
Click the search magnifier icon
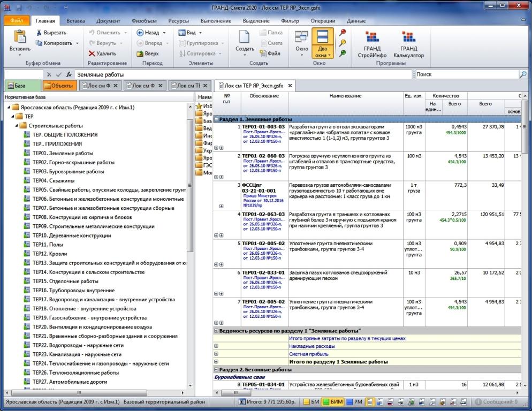pos(523,74)
